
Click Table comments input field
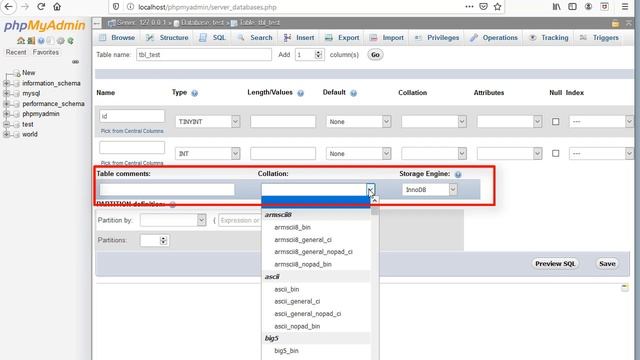pyautogui.click(x=167, y=189)
